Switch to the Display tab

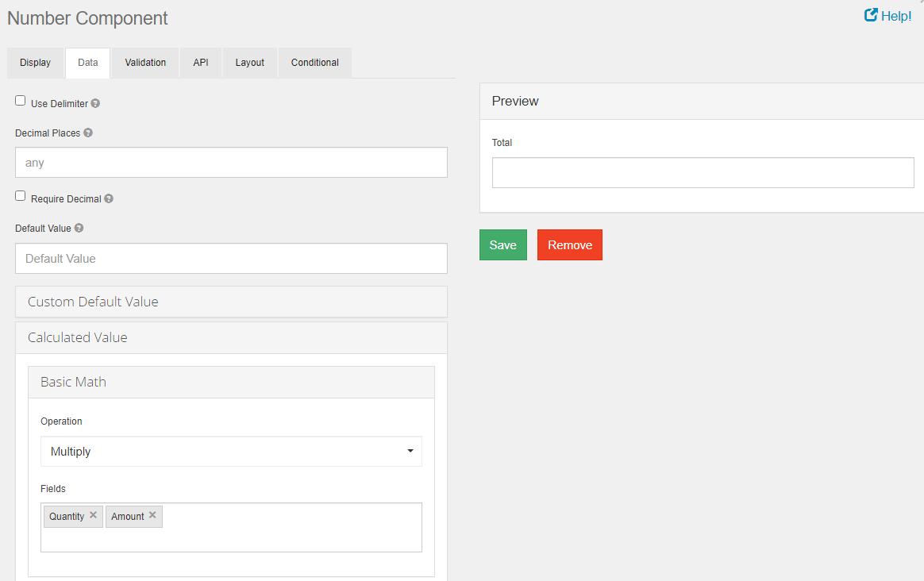pos(35,63)
